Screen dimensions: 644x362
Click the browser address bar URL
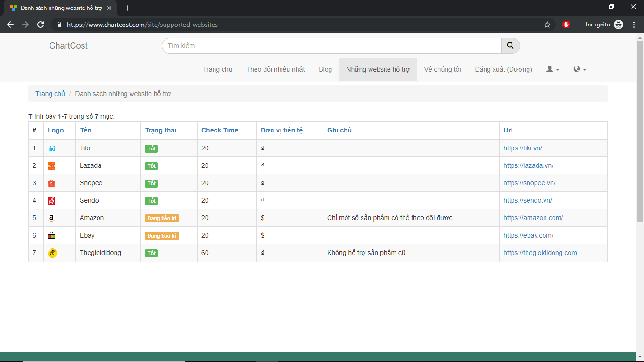point(142,25)
